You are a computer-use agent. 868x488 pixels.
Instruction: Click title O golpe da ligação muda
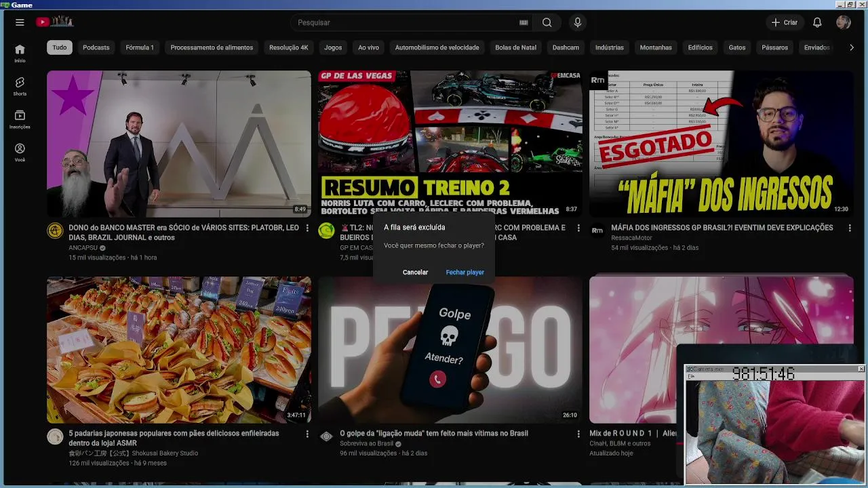(x=434, y=433)
